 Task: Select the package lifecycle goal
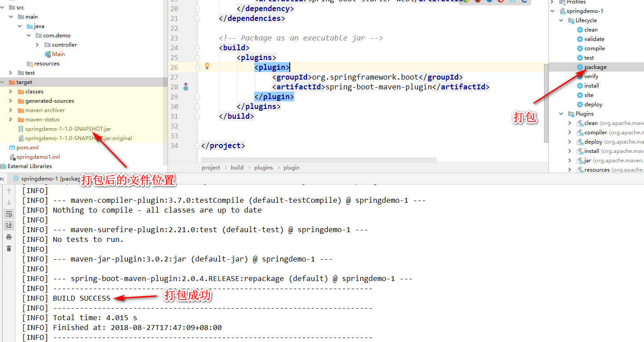pos(595,67)
